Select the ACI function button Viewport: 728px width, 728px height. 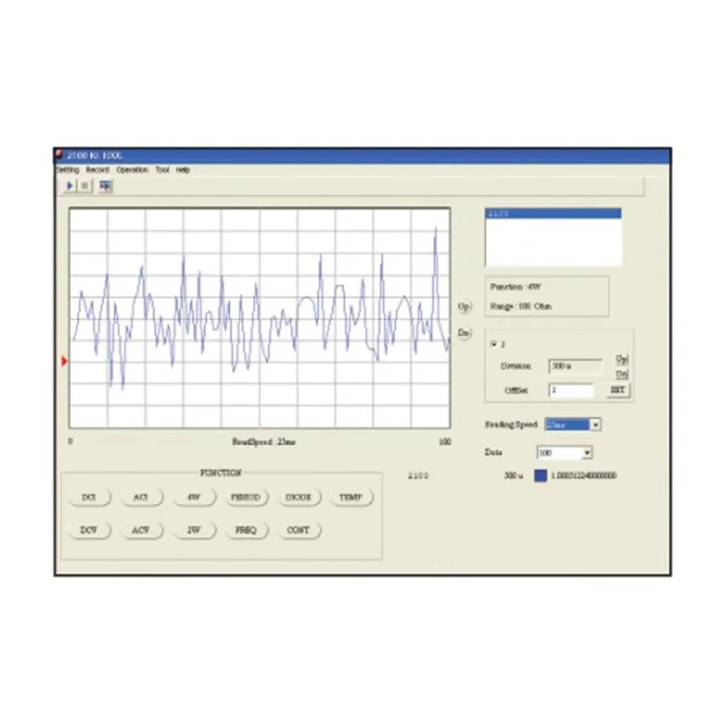141,497
